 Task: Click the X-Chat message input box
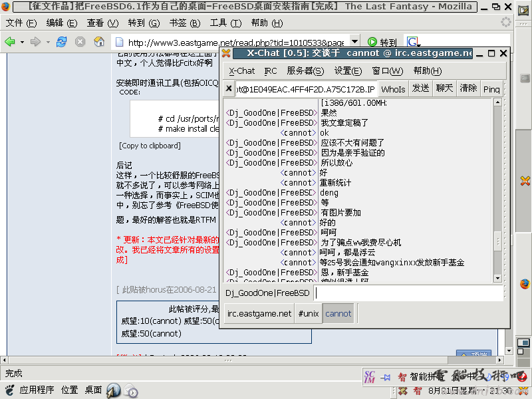[408, 293]
